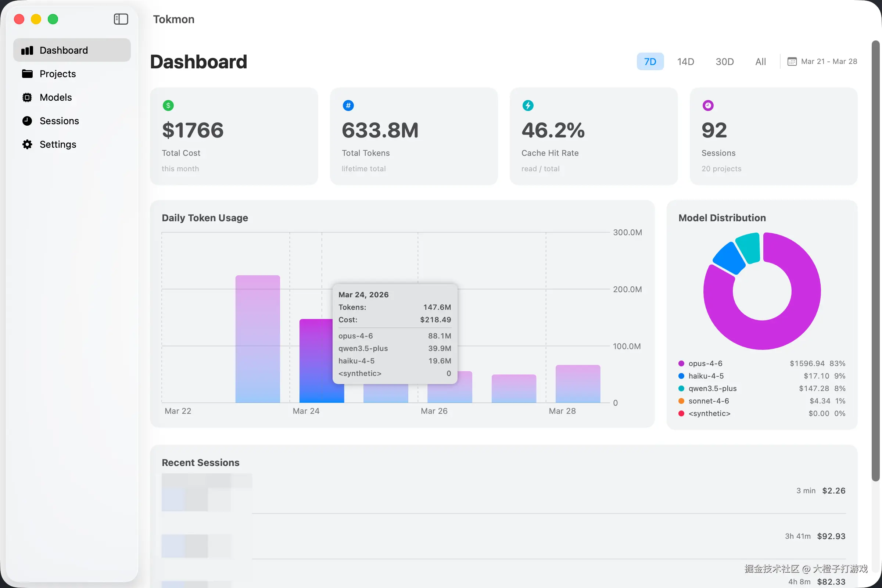Open Settings with the gear icon
The image size is (882, 588).
click(x=27, y=144)
